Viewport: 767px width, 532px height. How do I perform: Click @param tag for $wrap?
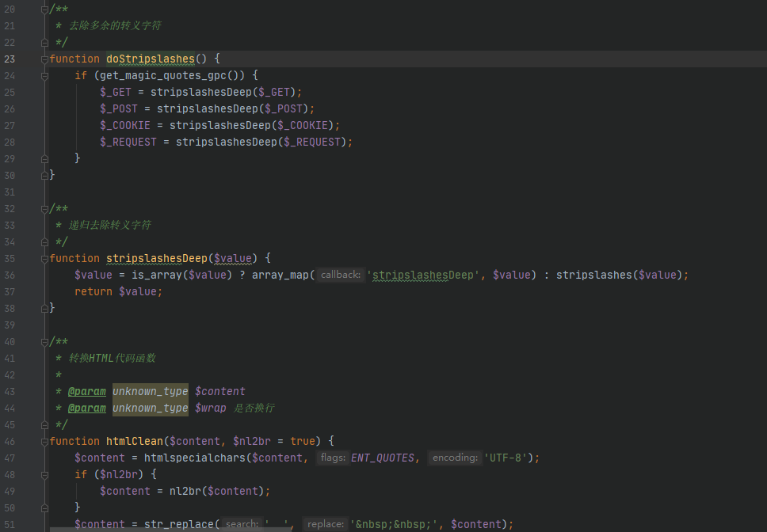point(87,408)
